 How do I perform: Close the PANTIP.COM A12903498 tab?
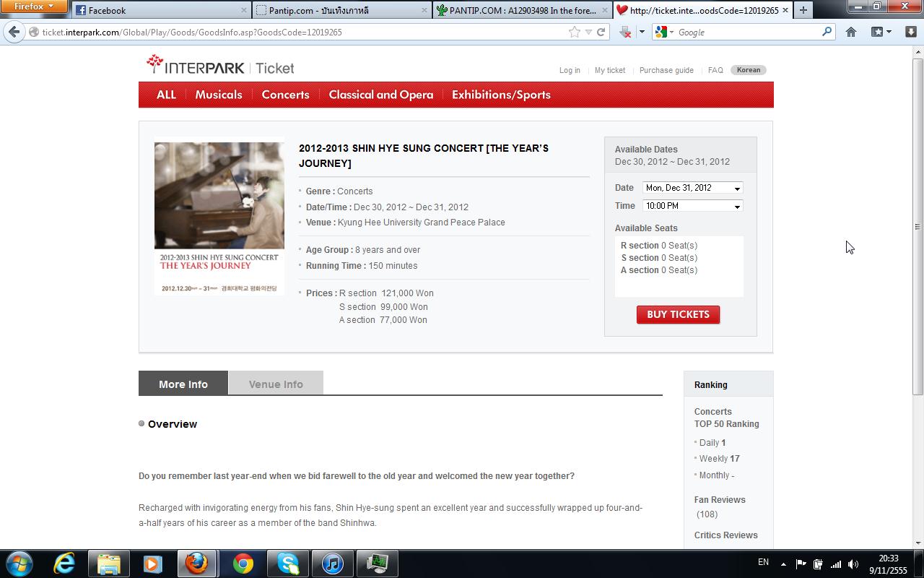(x=605, y=10)
